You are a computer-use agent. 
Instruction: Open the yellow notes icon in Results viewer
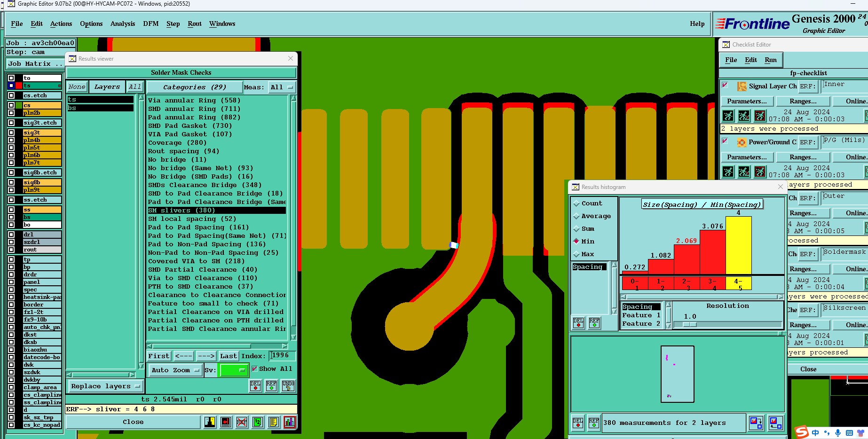pyautogui.click(x=274, y=422)
